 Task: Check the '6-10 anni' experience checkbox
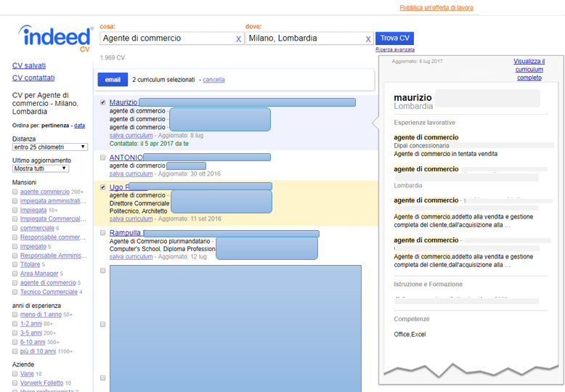15,342
